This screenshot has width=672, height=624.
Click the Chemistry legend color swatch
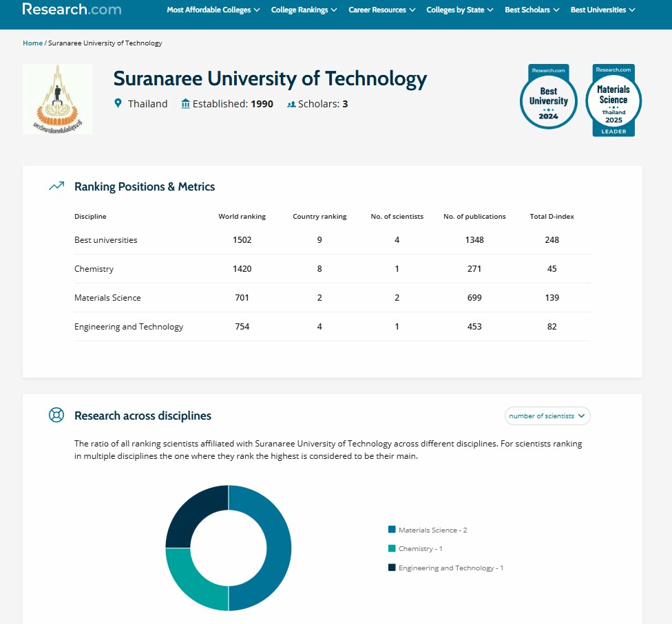[392, 548]
